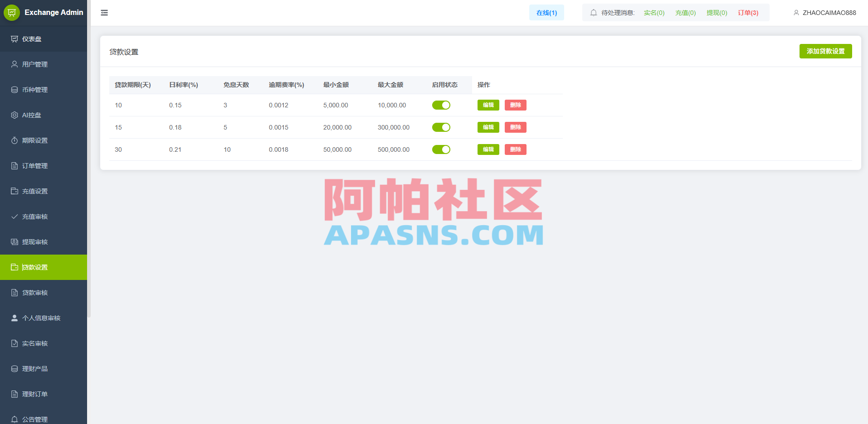Toggle enable switch for 15-day loan

[x=441, y=127]
